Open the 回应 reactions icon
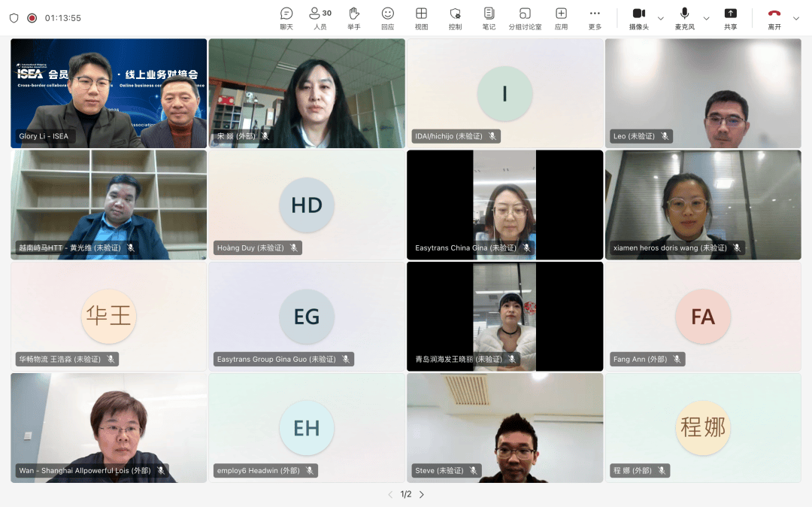 point(387,18)
